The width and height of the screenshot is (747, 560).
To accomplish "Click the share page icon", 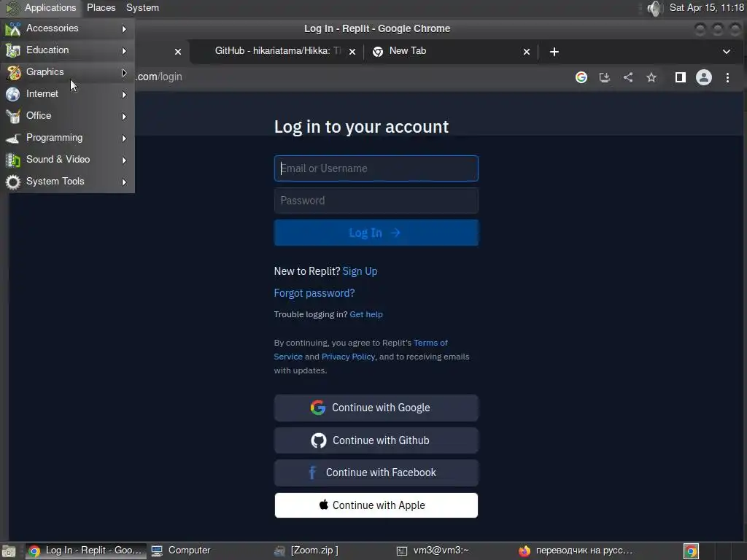I will tap(628, 77).
